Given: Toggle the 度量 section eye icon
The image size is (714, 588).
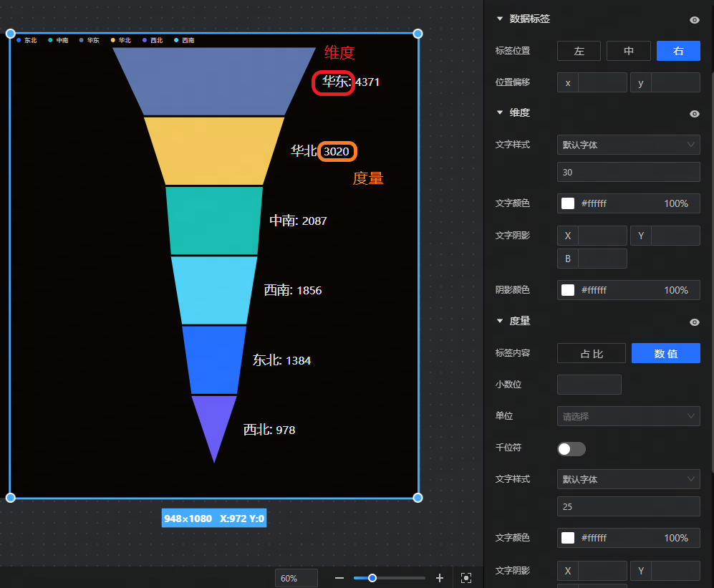Looking at the screenshot, I should 694,322.
